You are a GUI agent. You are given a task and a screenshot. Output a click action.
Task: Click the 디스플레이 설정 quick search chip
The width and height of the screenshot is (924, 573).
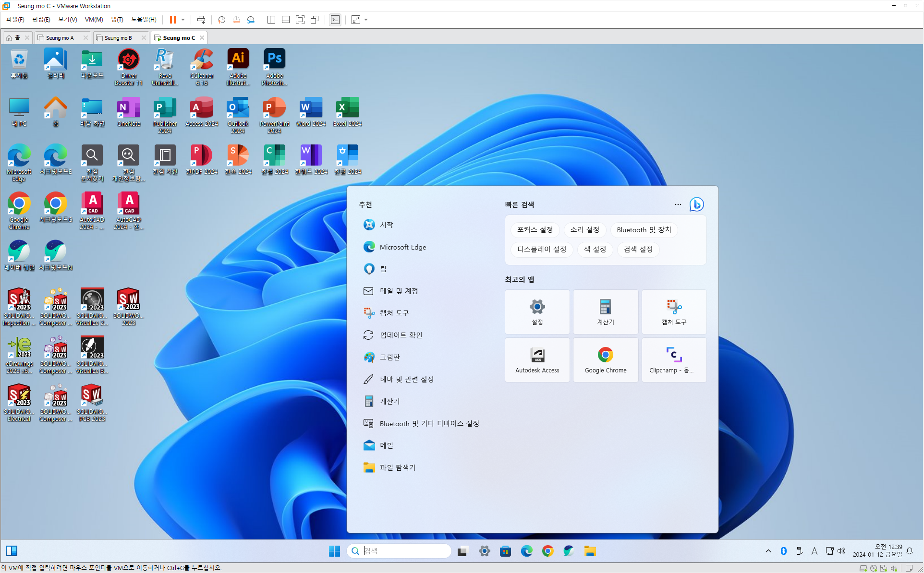[x=542, y=250]
